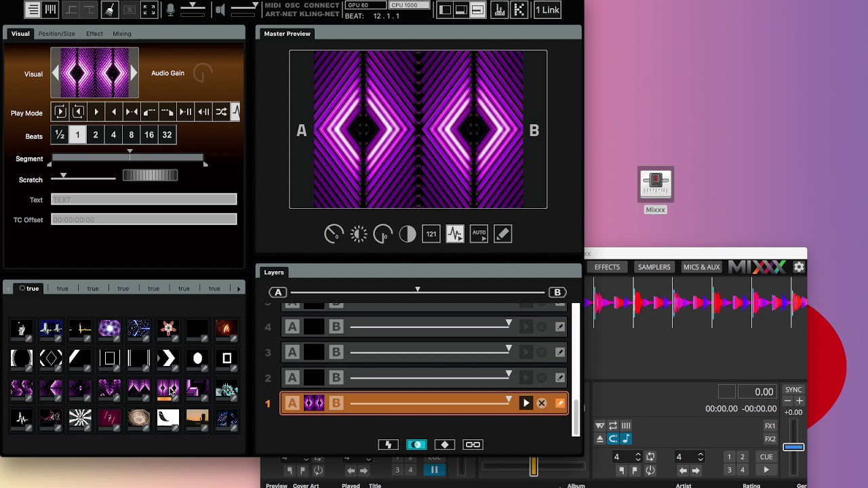The width and height of the screenshot is (868, 488).
Task: Click Mixxx SYNC button
Action: tap(793, 390)
